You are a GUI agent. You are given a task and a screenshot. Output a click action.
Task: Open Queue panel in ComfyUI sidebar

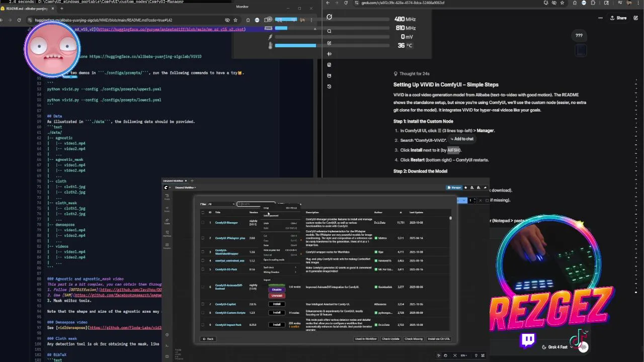[x=167, y=197]
